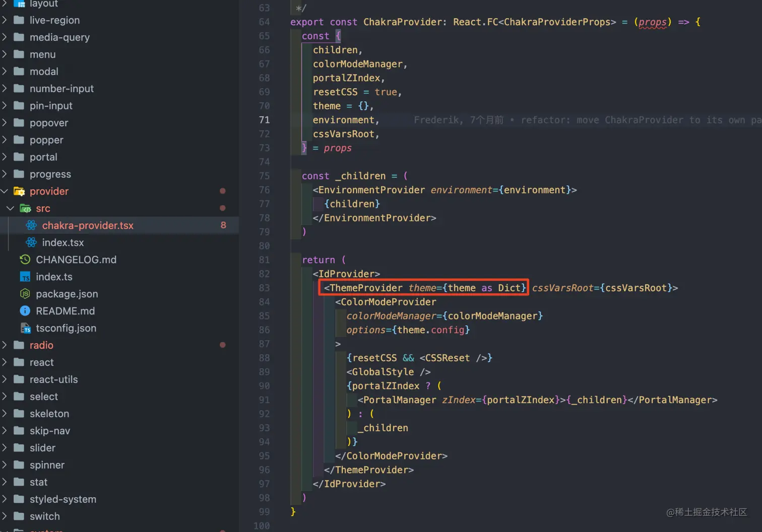Select line number 64 in the gutter
762x532 pixels.
click(265, 22)
